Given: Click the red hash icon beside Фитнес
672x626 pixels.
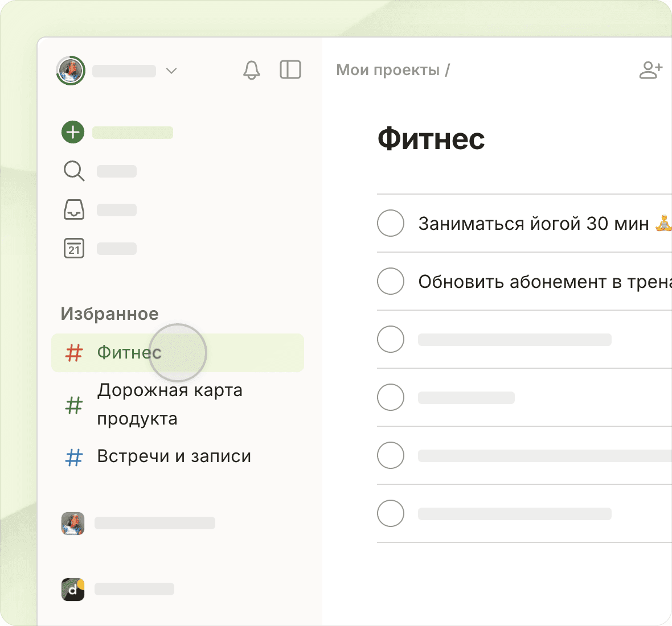Looking at the screenshot, I should 74,353.
